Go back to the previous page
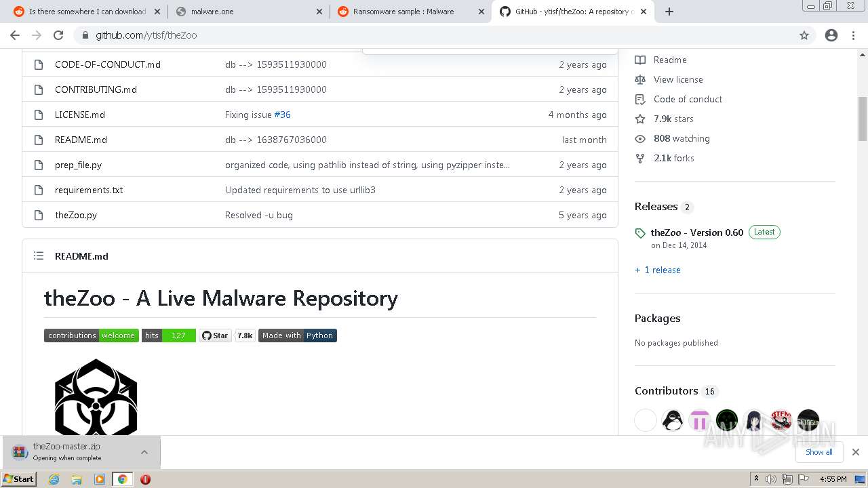Viewport: 868px width, 488px height. point(15,35)
